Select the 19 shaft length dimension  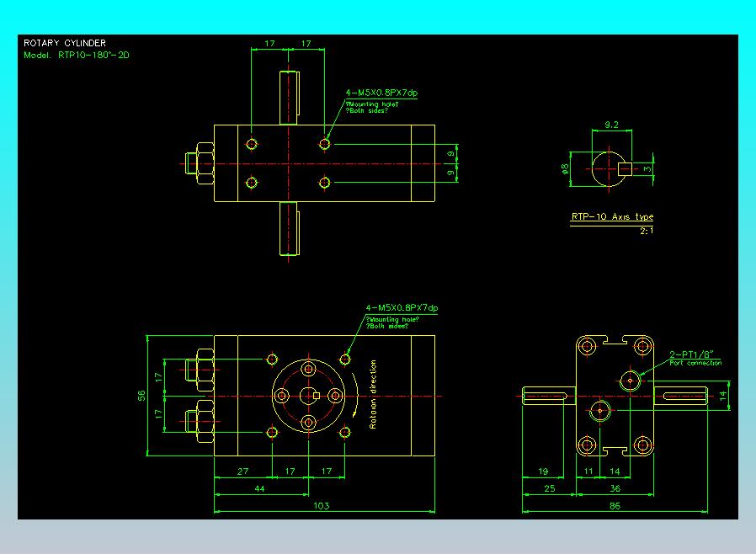[543, 471]
